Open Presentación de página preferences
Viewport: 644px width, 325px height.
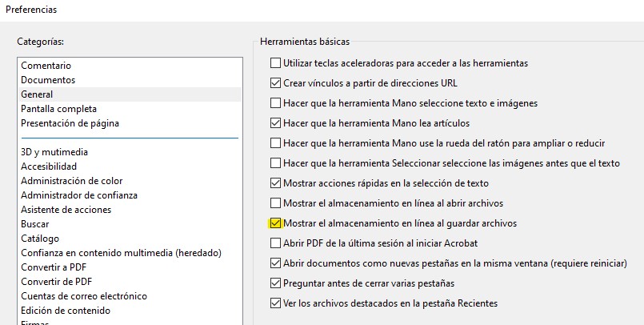(70, 123)
